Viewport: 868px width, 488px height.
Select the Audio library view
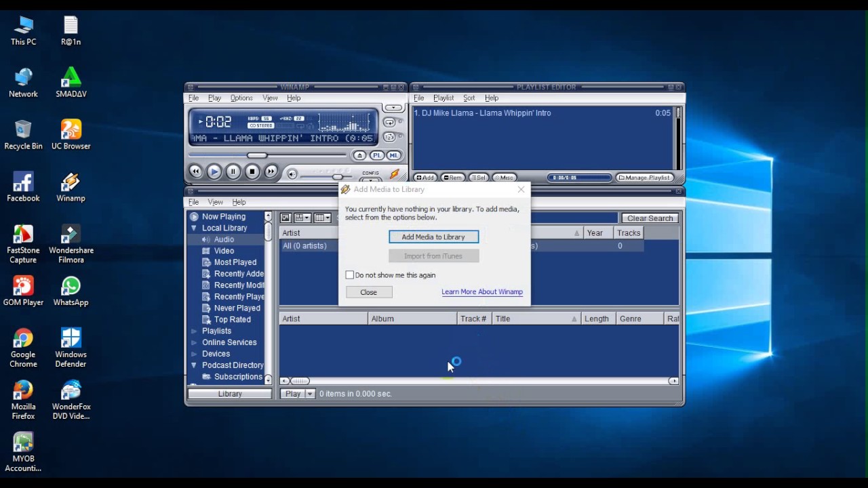click(224, 240)
